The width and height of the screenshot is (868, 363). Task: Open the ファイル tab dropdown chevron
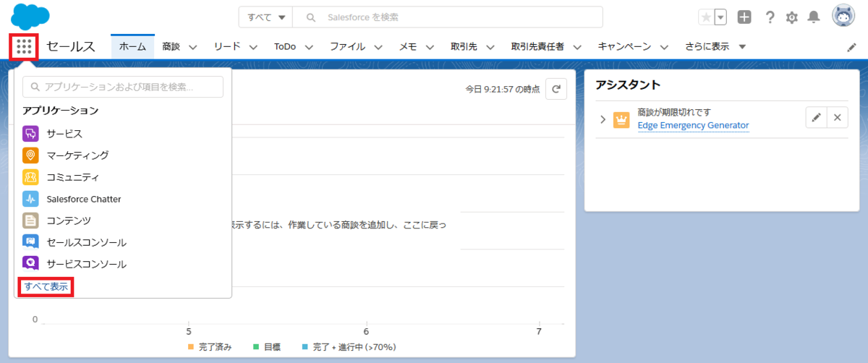pyautogui.click(x=378, y=47)
